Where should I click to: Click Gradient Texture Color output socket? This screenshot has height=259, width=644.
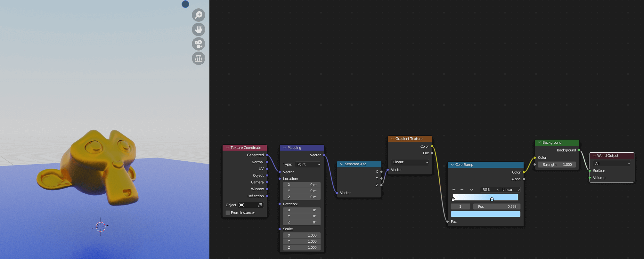(x=432, y=146)
